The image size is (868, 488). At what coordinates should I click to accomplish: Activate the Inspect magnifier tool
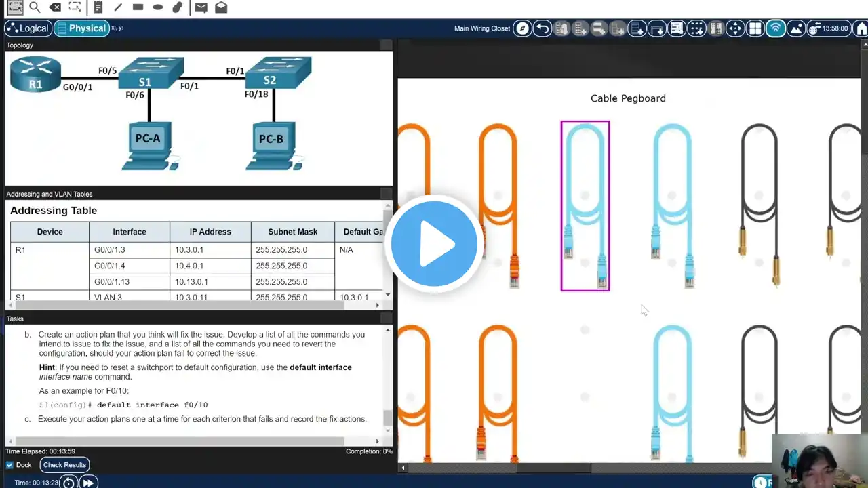pos(35,7)
